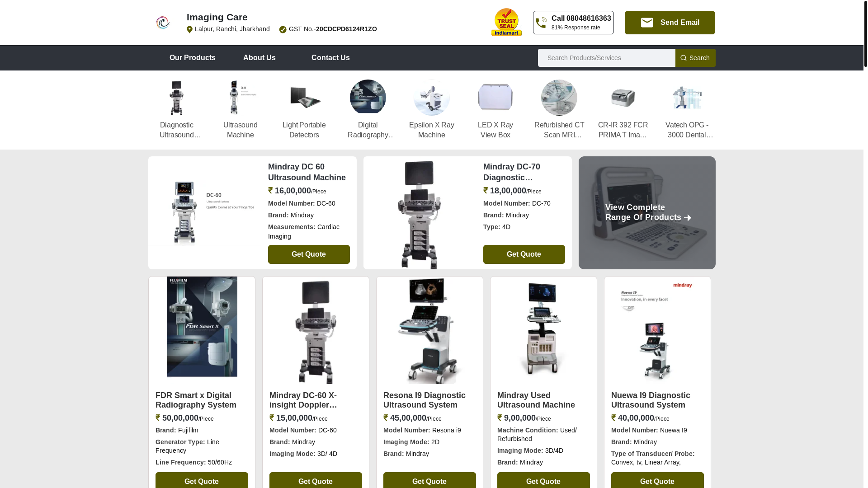This screenshot has width=868, height=488.
Task: Click Mindray DC 60 product image
Action: click(x=205, y=212)
